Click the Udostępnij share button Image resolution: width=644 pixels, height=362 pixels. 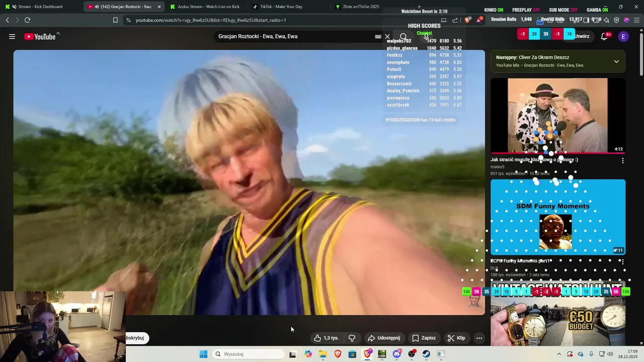tap(384, 338)
